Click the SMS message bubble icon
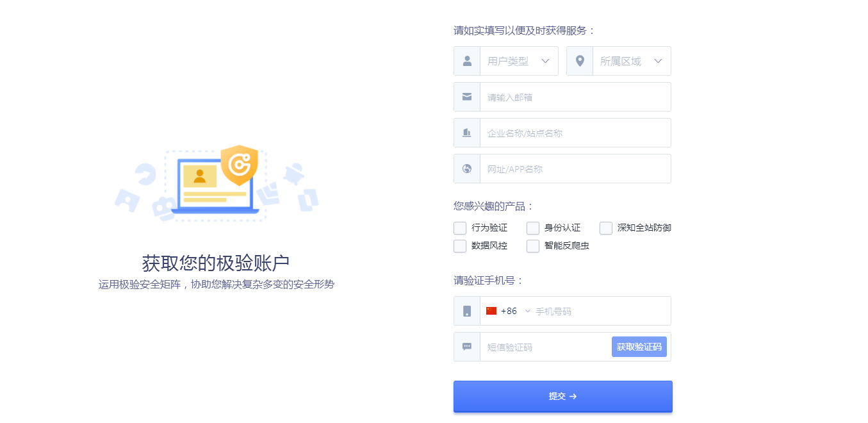Screen dimensions: 868x423 [467, 347]
